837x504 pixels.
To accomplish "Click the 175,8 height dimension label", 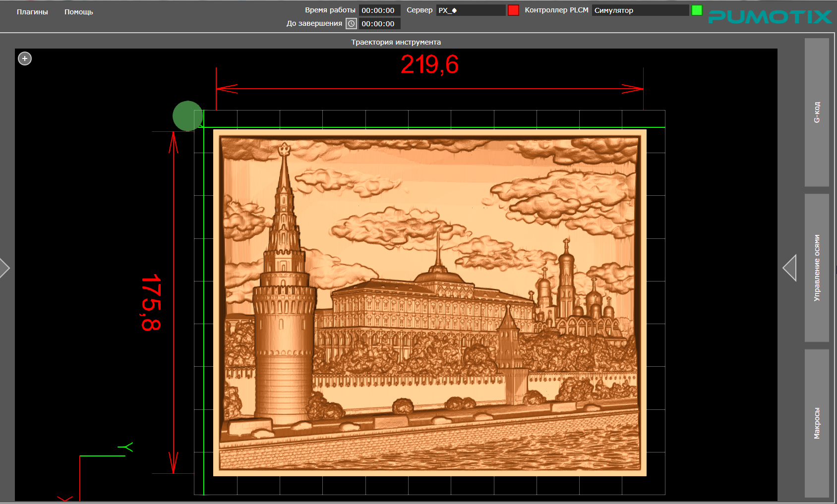I will point(151,302).
